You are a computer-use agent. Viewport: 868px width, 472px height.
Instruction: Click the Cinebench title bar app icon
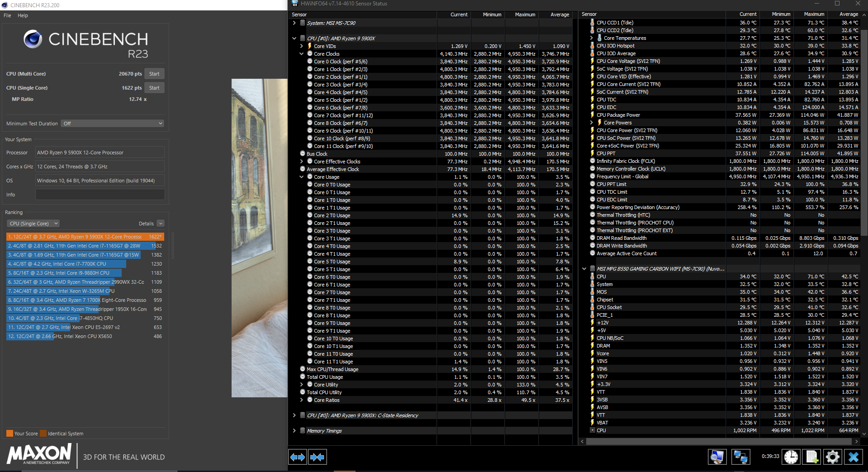tap(5, 5)
